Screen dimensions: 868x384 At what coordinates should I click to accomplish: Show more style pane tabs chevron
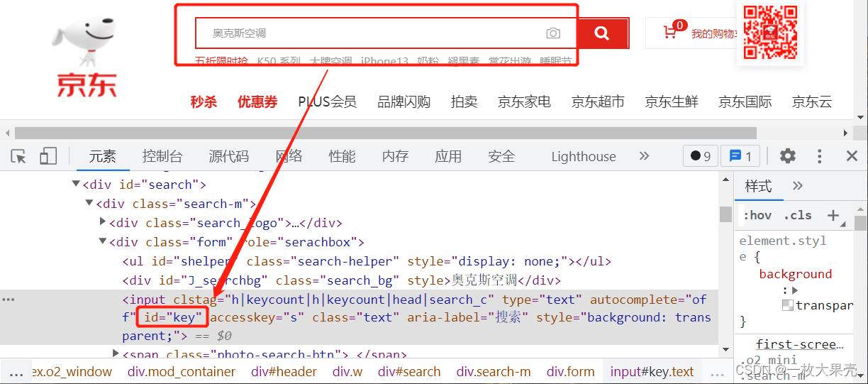pyautogui.click(x=798, y=186)
